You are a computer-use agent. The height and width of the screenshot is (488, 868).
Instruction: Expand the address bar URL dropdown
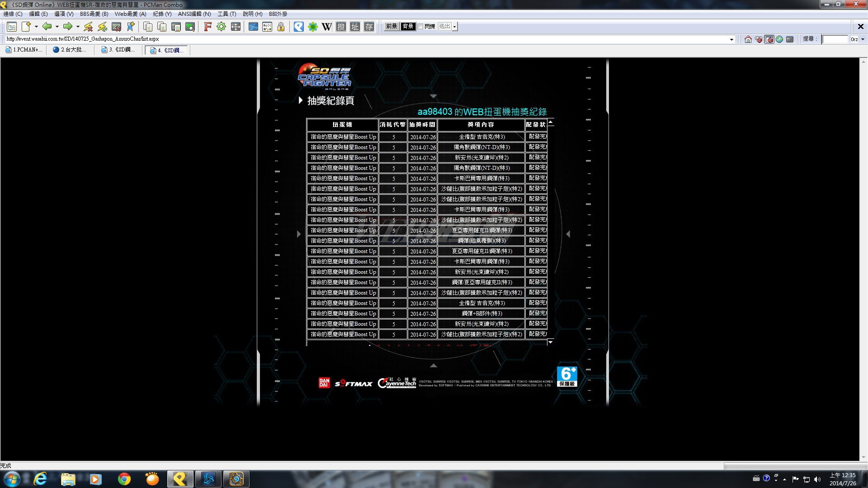tap(731, 39)
